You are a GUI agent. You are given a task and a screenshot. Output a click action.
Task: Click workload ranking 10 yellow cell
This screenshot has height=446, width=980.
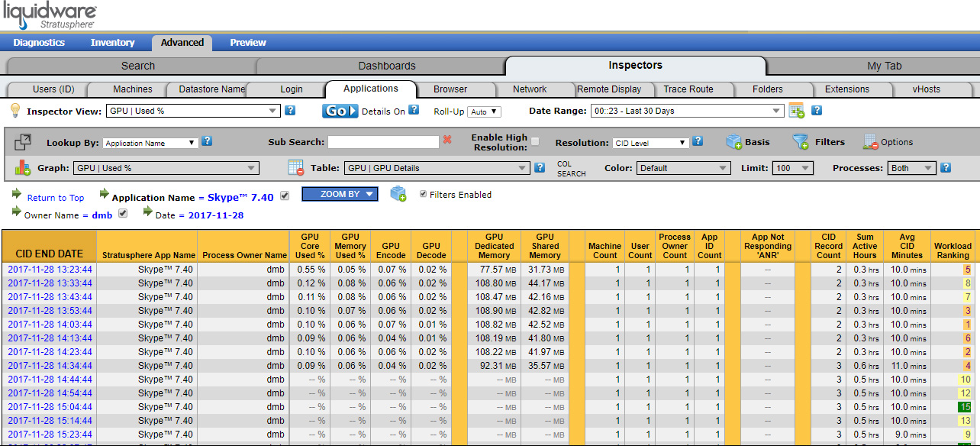(965, 380)
